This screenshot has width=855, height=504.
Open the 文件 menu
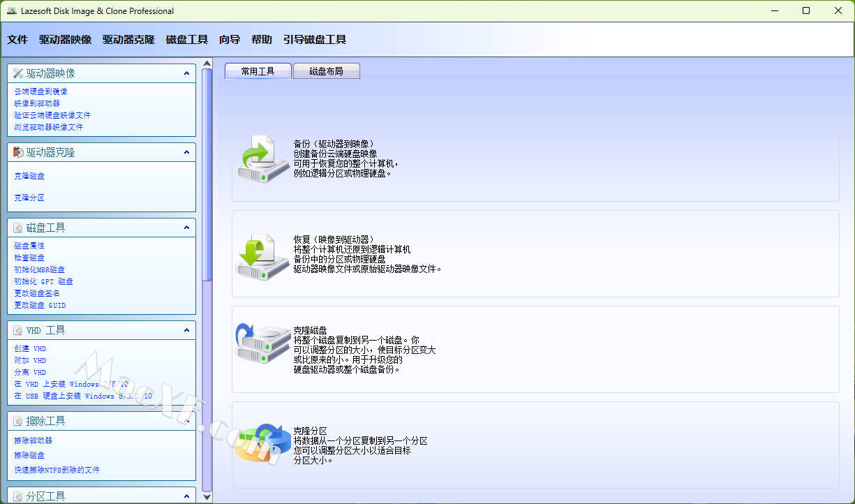click(17, 40)
